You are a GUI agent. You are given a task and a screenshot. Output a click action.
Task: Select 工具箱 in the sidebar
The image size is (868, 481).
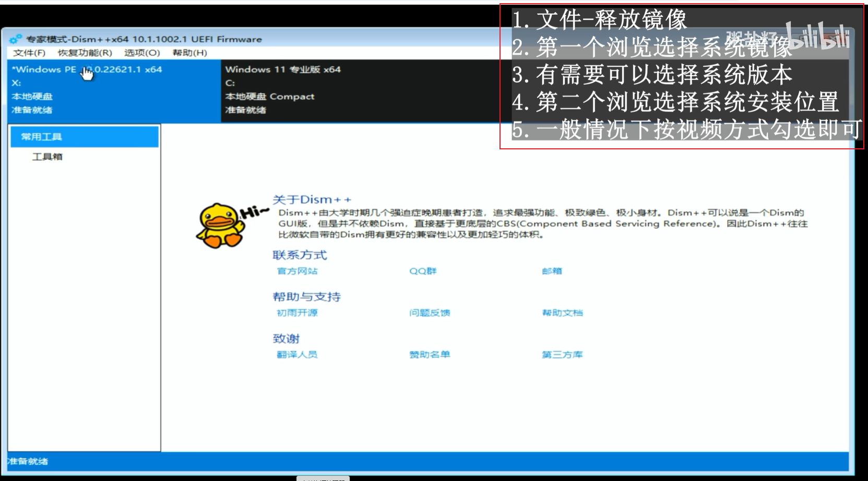click(x=47, y=157)
